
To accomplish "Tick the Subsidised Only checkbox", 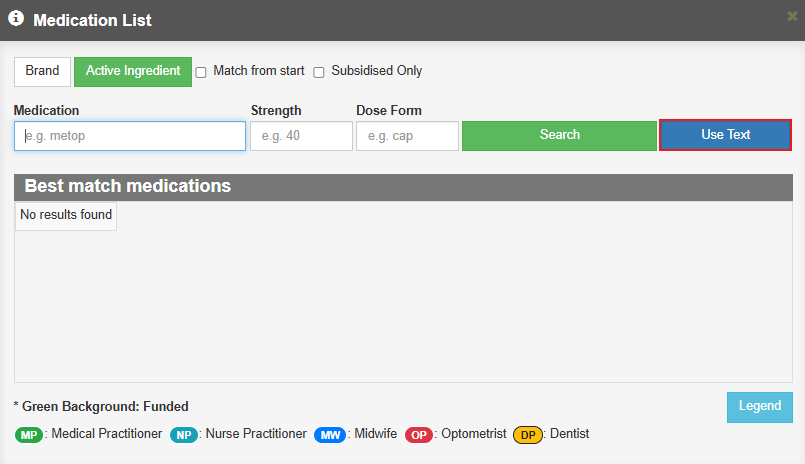I will coord(319,72).
